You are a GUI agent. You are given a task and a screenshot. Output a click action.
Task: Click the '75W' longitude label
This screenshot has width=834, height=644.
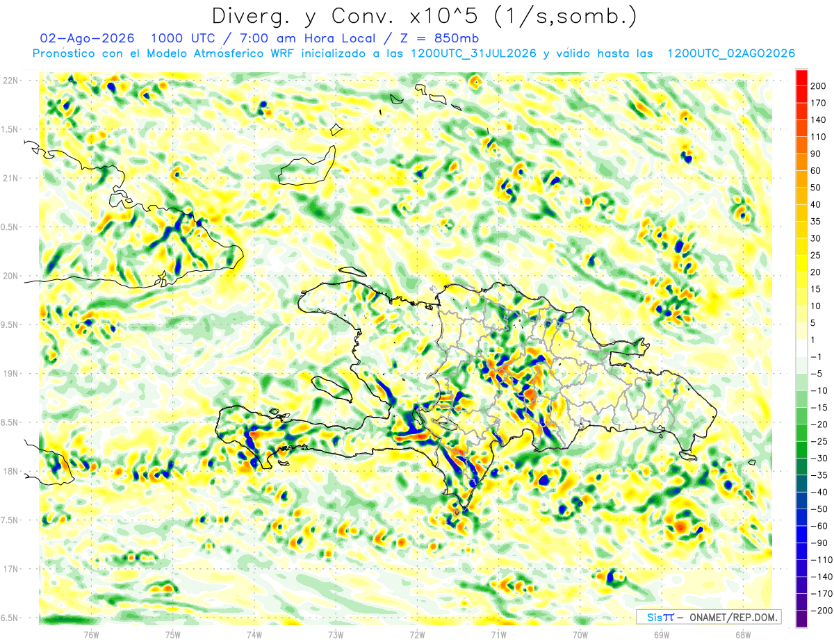[x=173, y=634]
